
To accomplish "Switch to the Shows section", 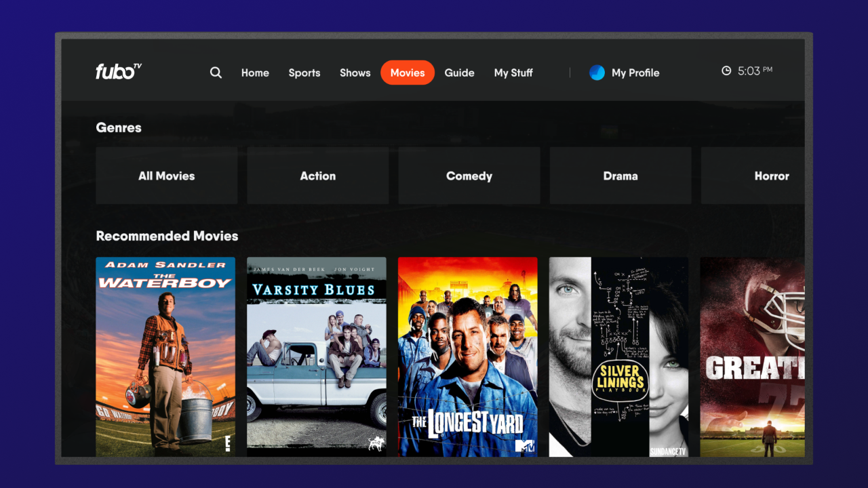I will [355, 73].
